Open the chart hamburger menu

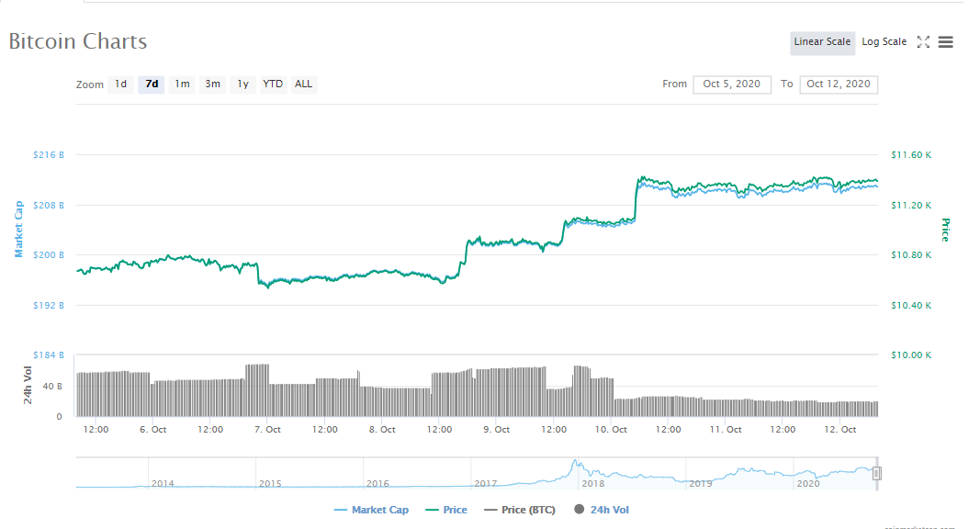[x=945, y=42]
